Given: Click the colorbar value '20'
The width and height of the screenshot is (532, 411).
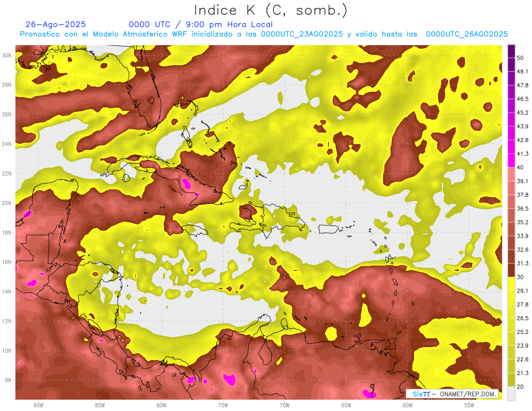Looking at the screenshot, I should coord(521,387).
